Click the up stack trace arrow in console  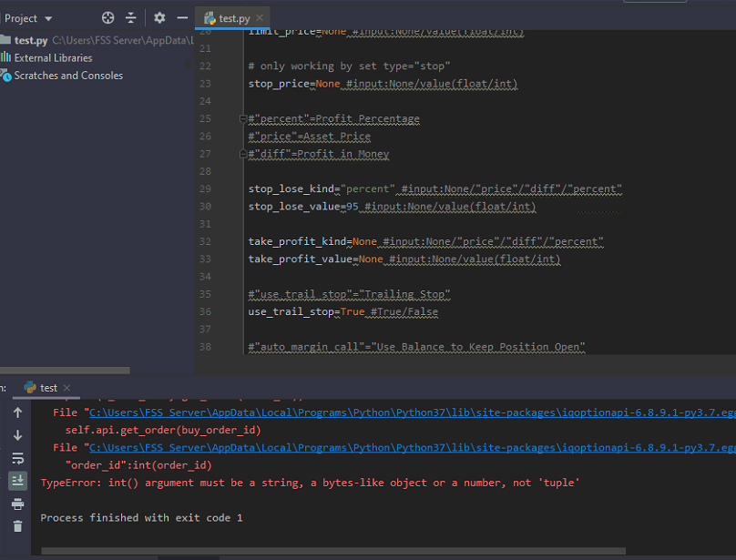pyautogui.click(x=17, y=412)
